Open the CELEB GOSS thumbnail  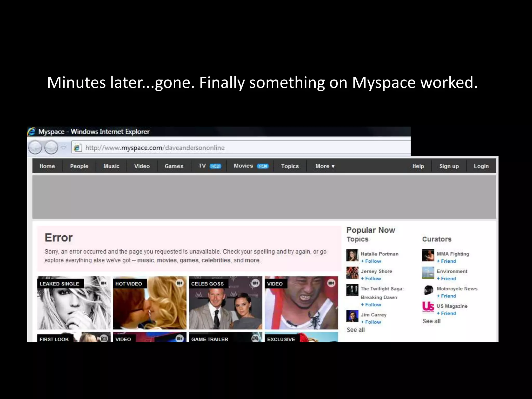(x=225, y=303)
